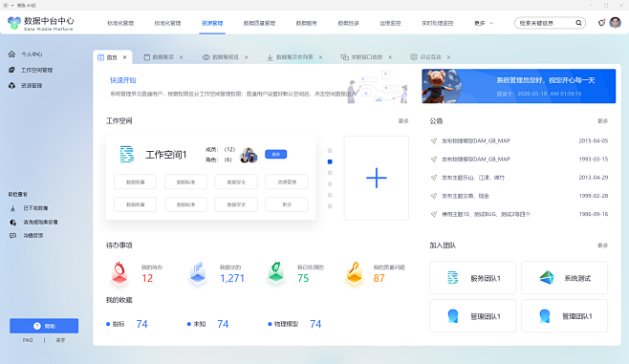This screenshot has height=364, width=629.
Task: Select the first workspace carousel dot
Action: pyautogui.click(x=330, y=151)
